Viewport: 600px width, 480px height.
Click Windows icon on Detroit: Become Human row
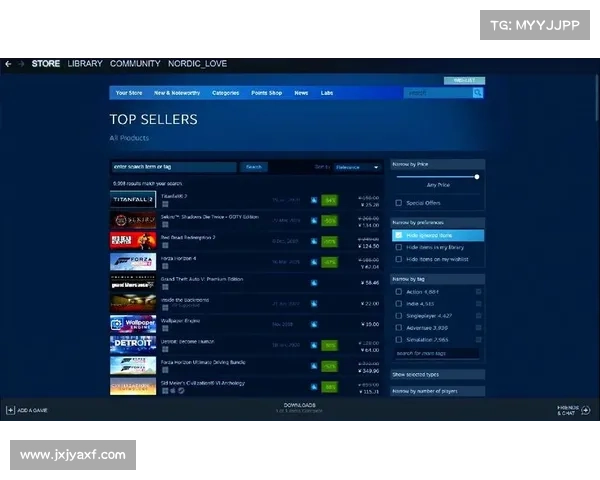pos(165,349)
